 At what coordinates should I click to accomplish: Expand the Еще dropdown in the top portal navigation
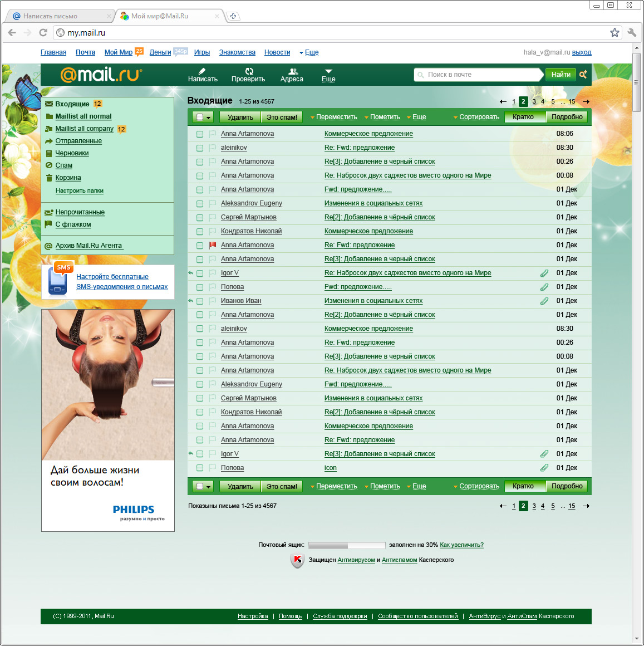point(309,52)
